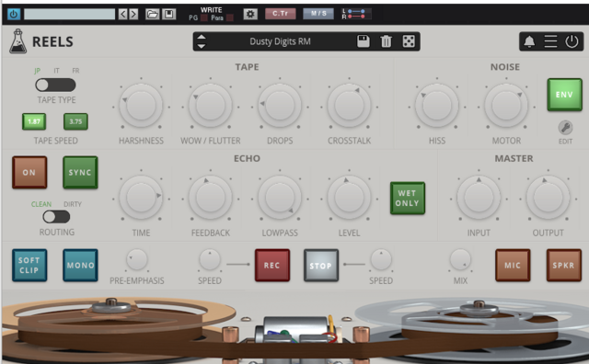The width and height of the screenshot is (589, 364).
Task: Toggle the plugin bypass power button in host bar
Action: tap(14, 15)
